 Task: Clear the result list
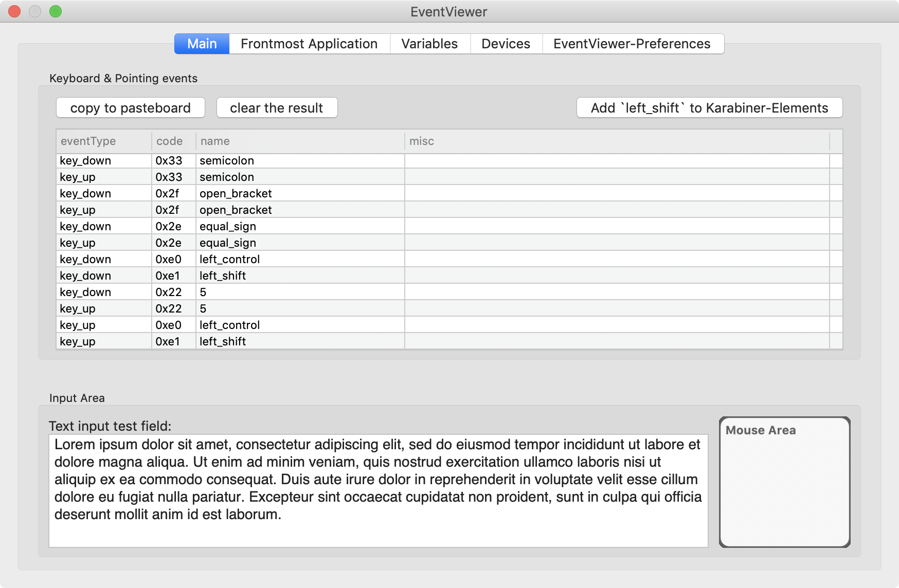point(277,107)
